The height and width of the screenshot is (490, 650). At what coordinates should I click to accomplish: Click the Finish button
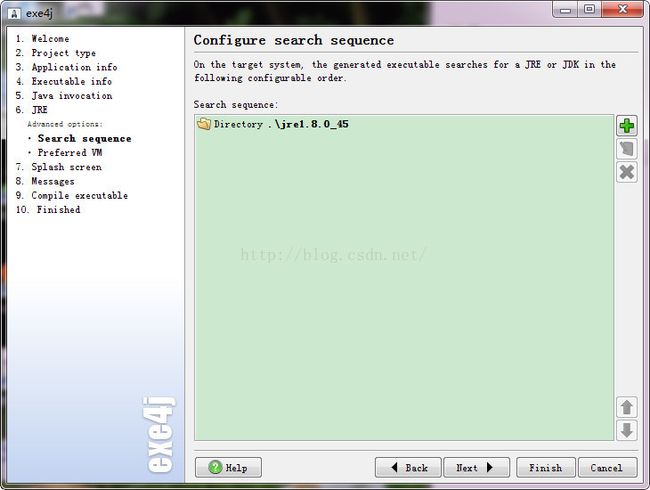[546, 468]
